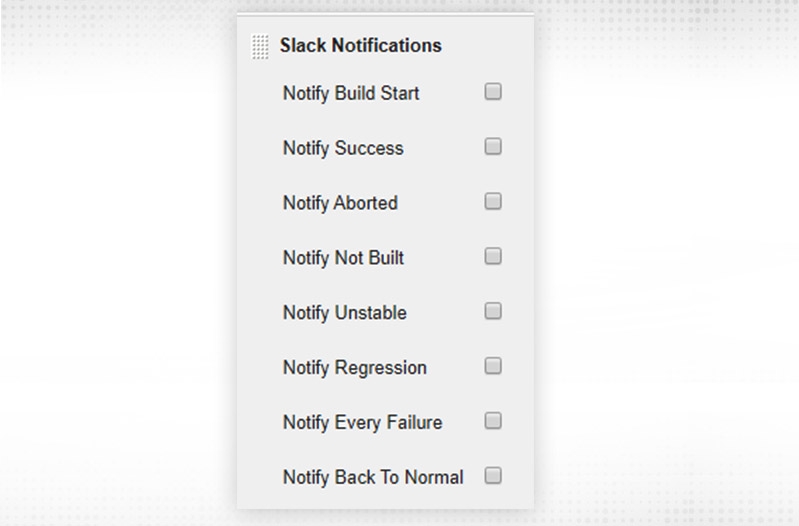Click the Notify Success text label

343,149
